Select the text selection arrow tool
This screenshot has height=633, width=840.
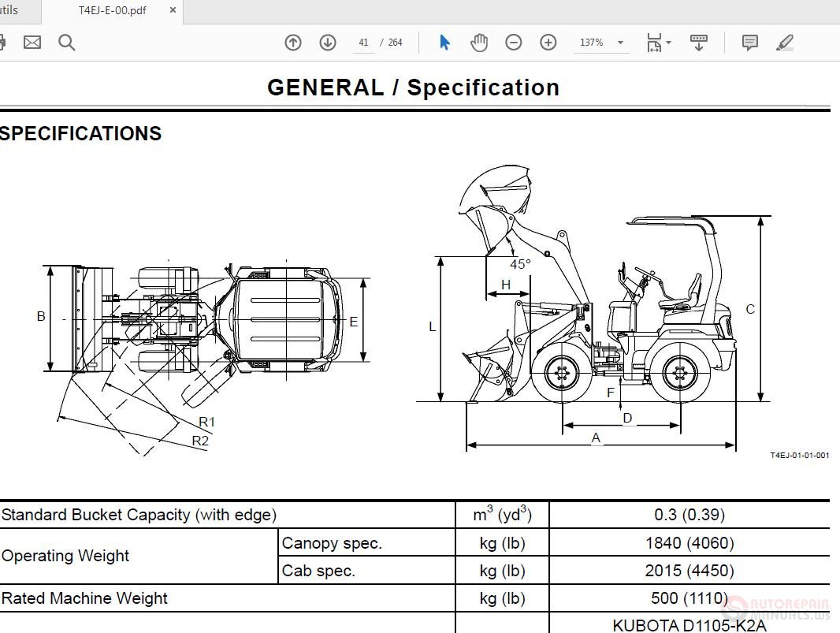tap(444, 43)
